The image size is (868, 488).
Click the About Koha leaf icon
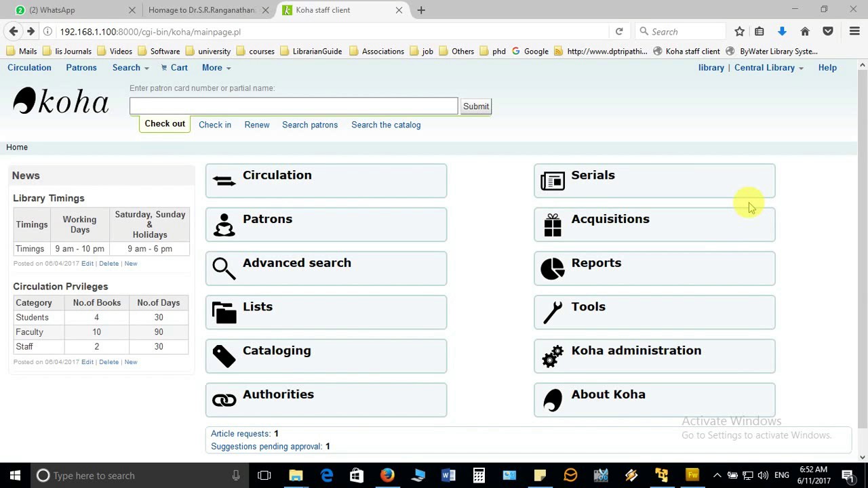click(553, 400)
